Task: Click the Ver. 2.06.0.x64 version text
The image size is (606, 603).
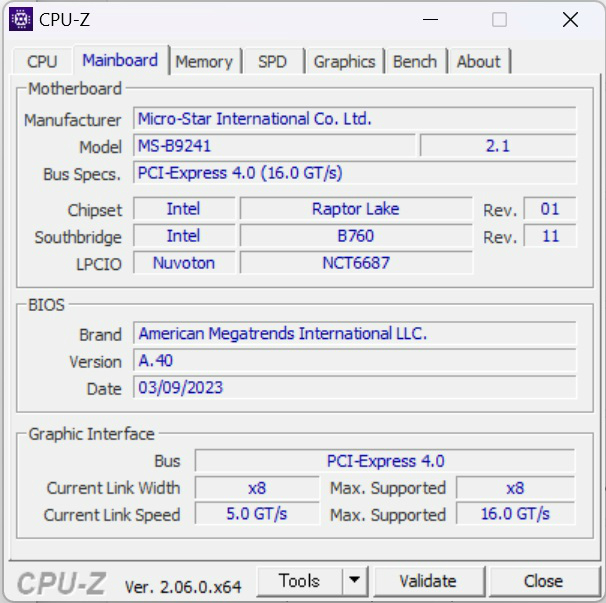Action: (183, 587)
